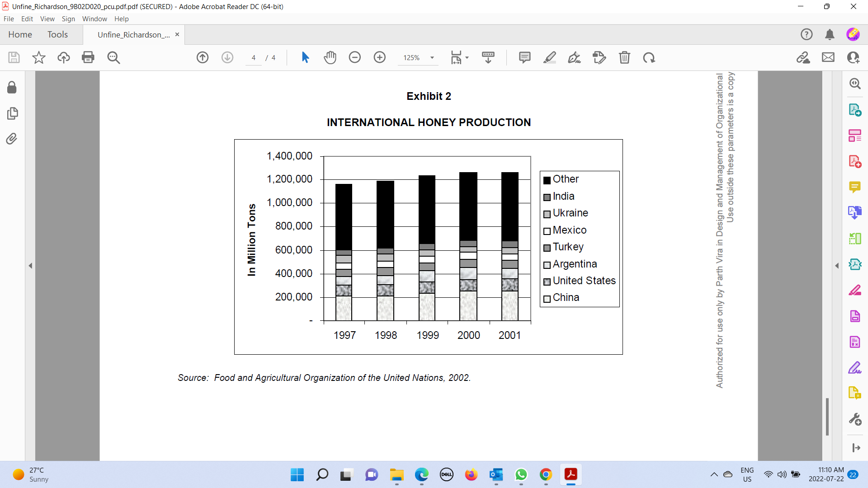Open the Fill & Sign tool
Image resolution: width=868 pixels, height=488 pixels.
tap(574, 57)
